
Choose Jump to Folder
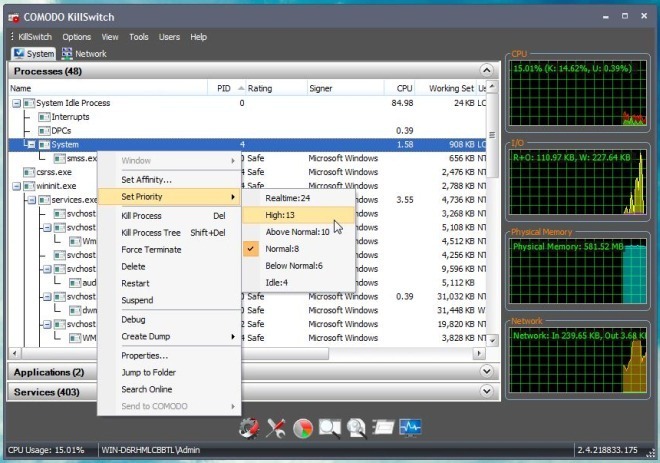(169, 373)
